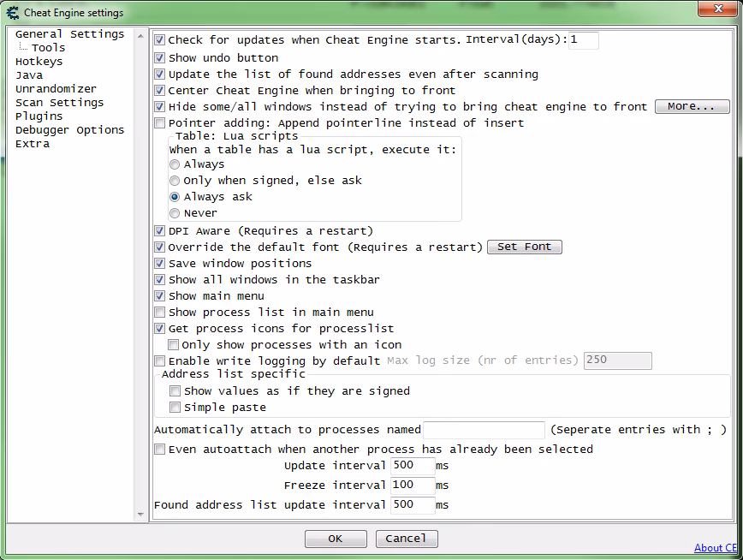The image size is (743, 560).
Task: Close the Cheat Engine settings window
Action: click(718, 9)
